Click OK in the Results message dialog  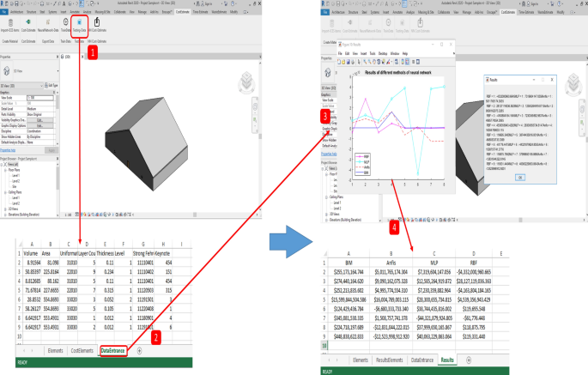click(520, 178)
